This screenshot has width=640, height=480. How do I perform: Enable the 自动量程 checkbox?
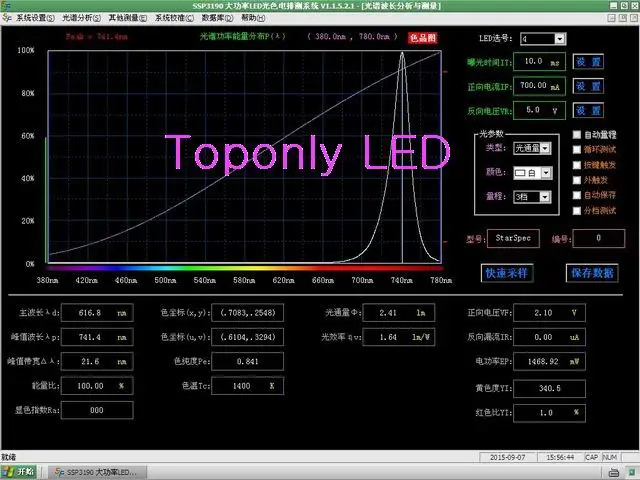click(x=577, y=135)
